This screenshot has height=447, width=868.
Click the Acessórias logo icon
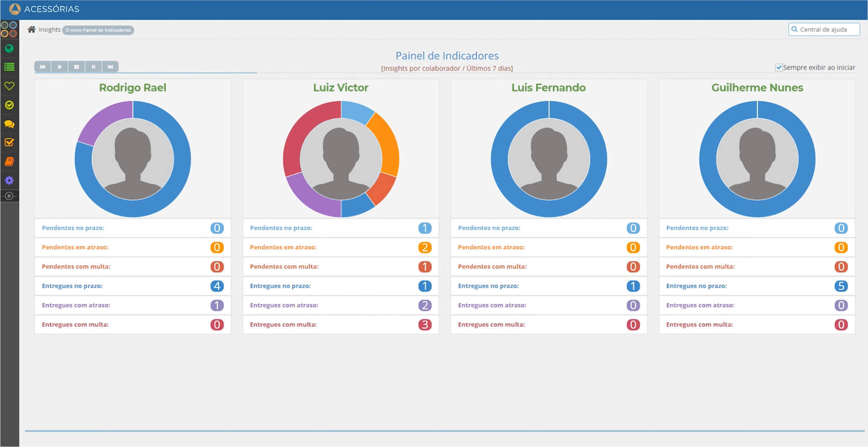click(15, 9)
